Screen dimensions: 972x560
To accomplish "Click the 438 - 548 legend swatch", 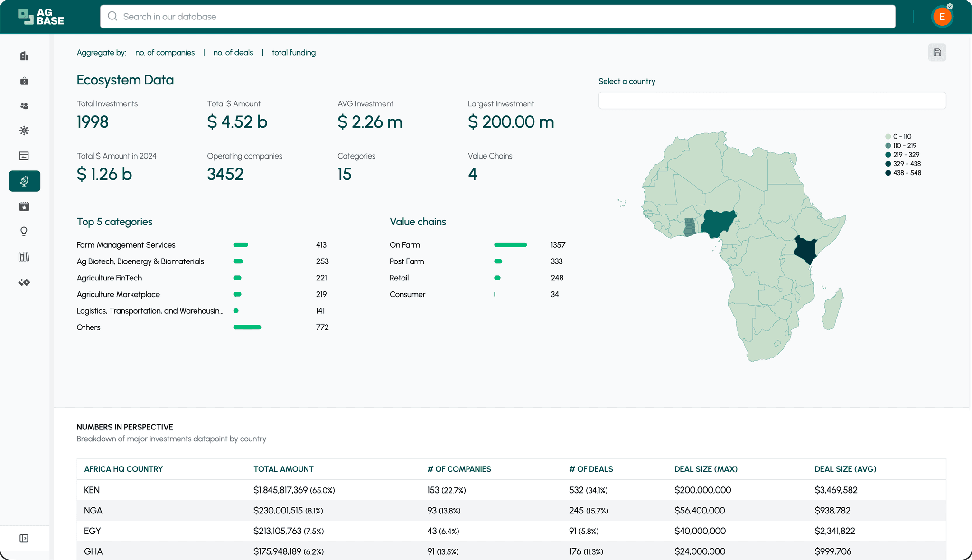I will click(888, 173).
